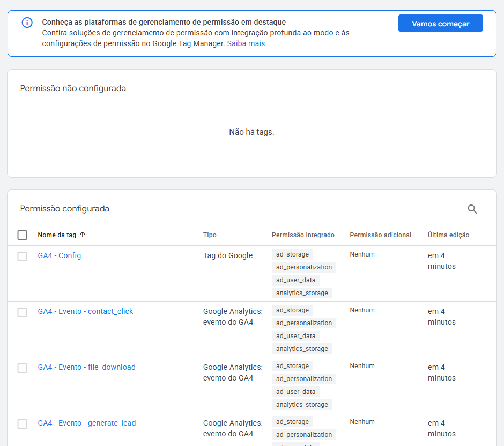Click the Vamos começar button

pos(440,24)
